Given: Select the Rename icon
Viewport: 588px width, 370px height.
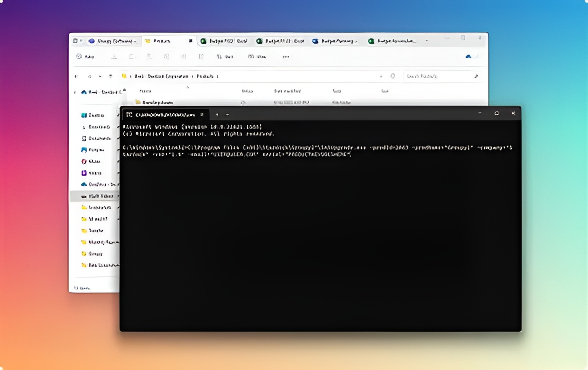Looking at the screenshot, I should point(166,56).
